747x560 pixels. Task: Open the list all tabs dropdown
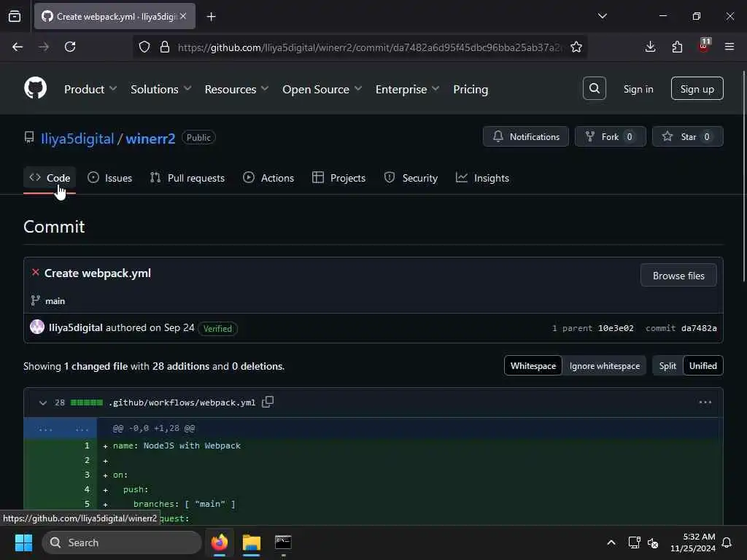click(x=603, y=16)
